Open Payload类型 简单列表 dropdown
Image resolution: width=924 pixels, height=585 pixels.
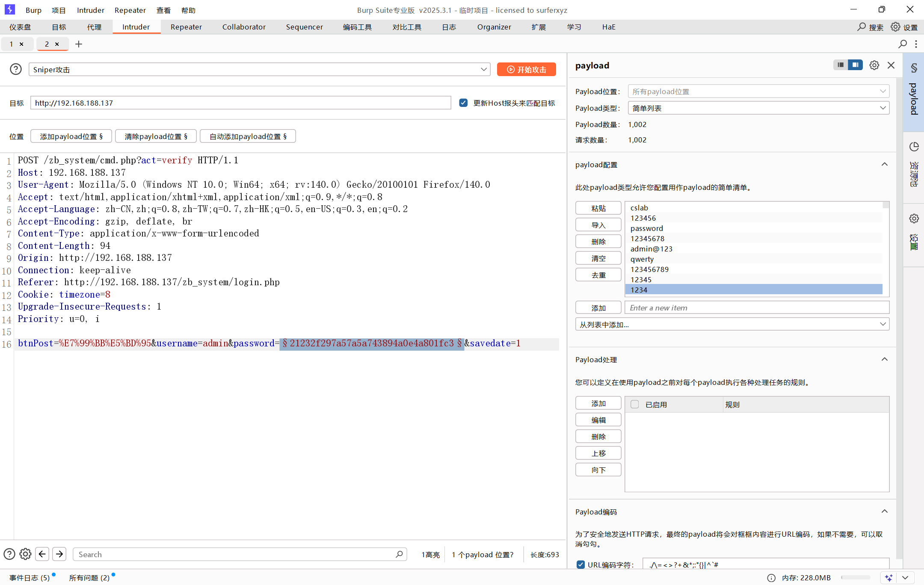pyautogui.click(x=758, y=108)
